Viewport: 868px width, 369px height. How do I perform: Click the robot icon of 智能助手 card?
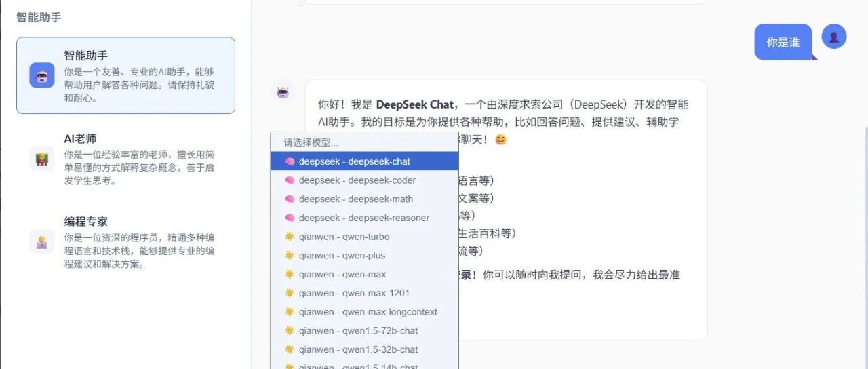[42, 75]
